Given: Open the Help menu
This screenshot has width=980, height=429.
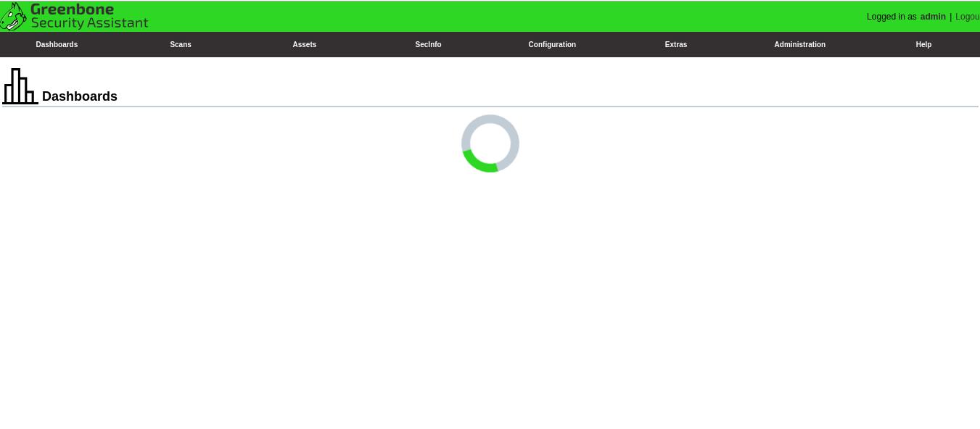Looking at the screenshot, I should 923,44.
